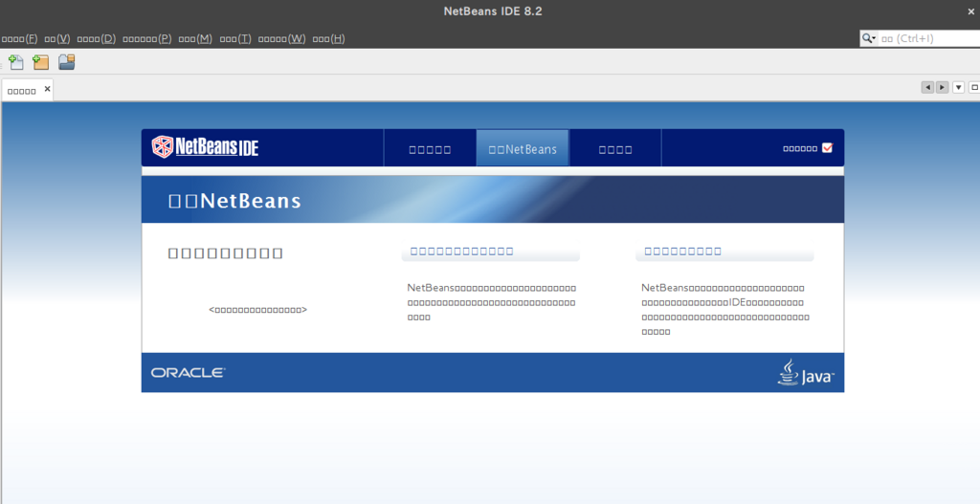Click the middle column header link

point(461,252)
